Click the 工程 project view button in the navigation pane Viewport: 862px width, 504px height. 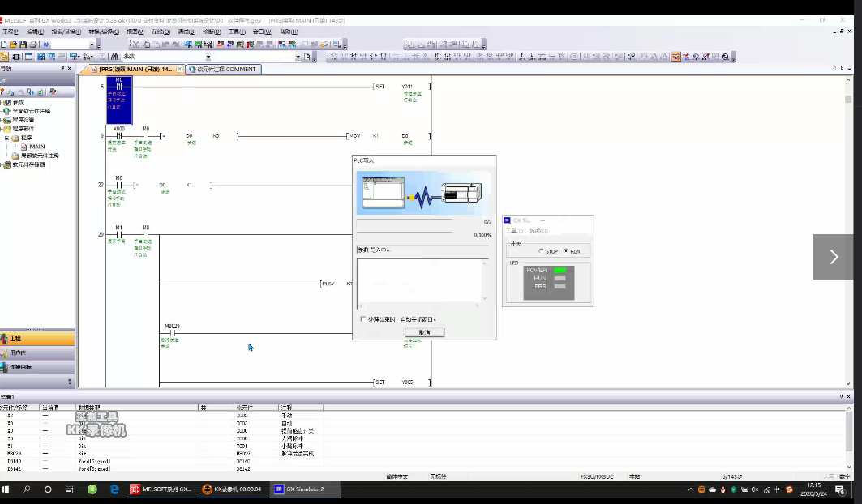pos(37,339)
